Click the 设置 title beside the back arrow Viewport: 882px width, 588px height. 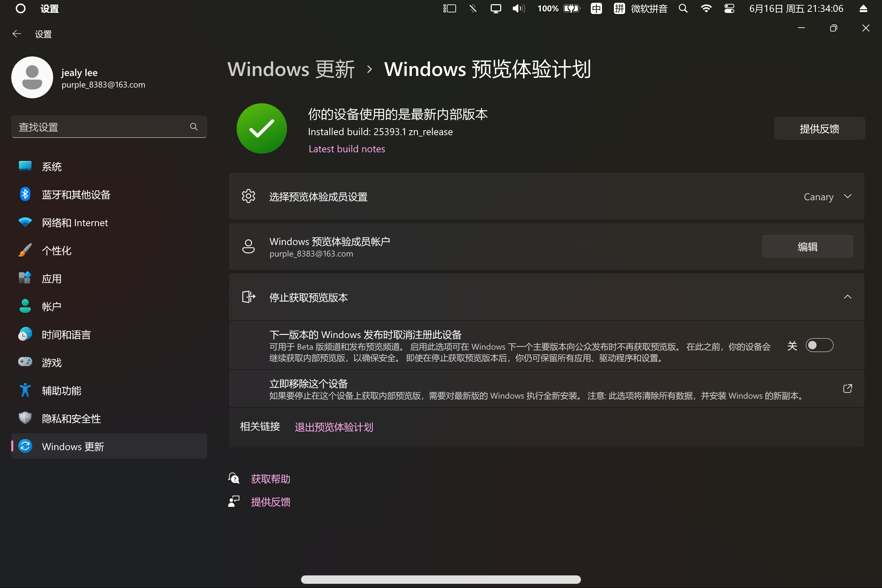(43, 34)
